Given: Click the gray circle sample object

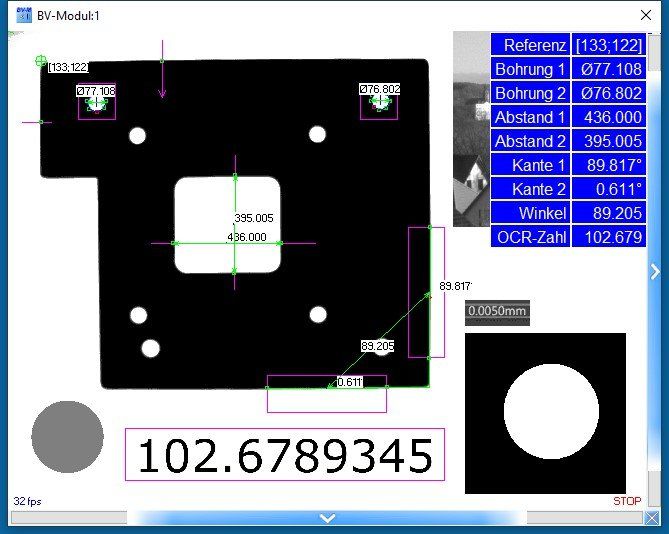Looking at the screenshot, I should pyautogui.click(x=67, y=436).
